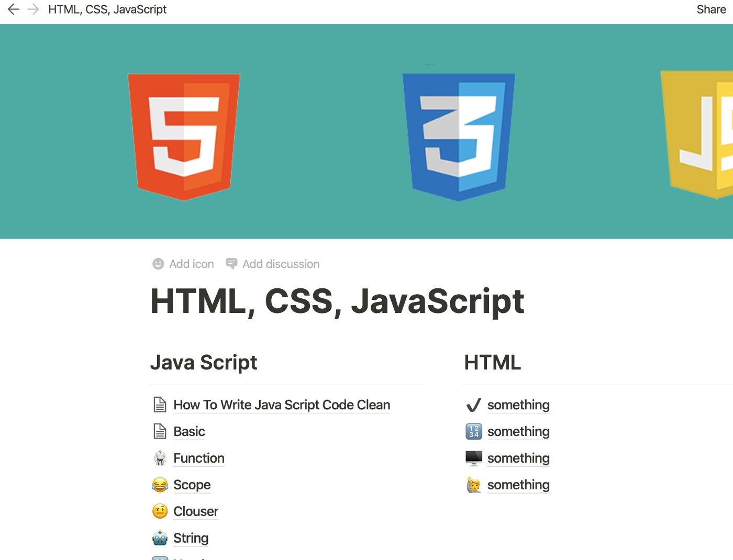Click the smiley face next to Add icon
Screen dimensions: 733x560
[x=158, y=264]
